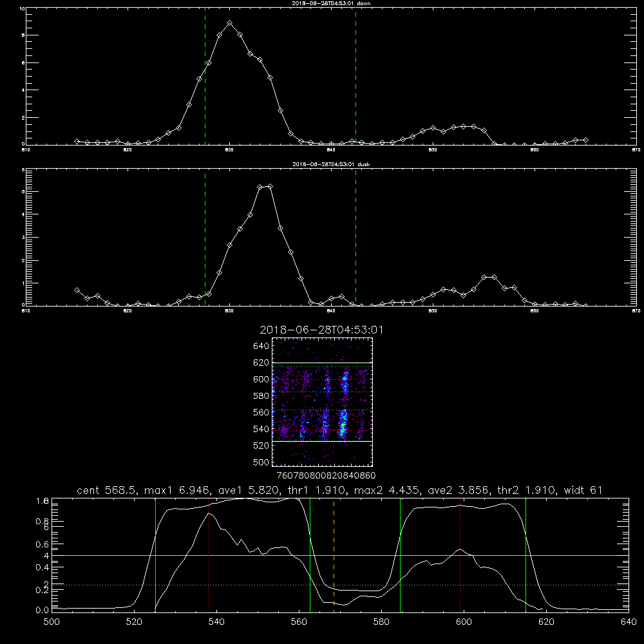The image size is (644, 644).
Task: Click the heatmap y-axis label 600
Action: (261, 379)
